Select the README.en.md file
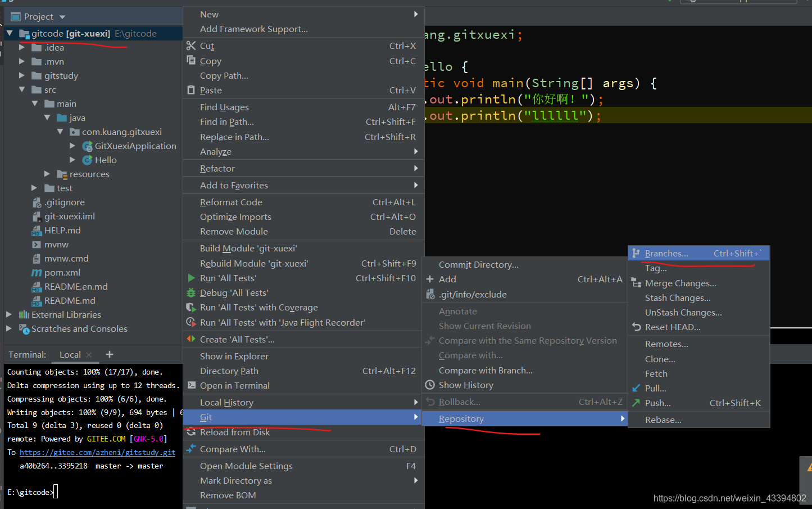 click(x=76, y=286)
